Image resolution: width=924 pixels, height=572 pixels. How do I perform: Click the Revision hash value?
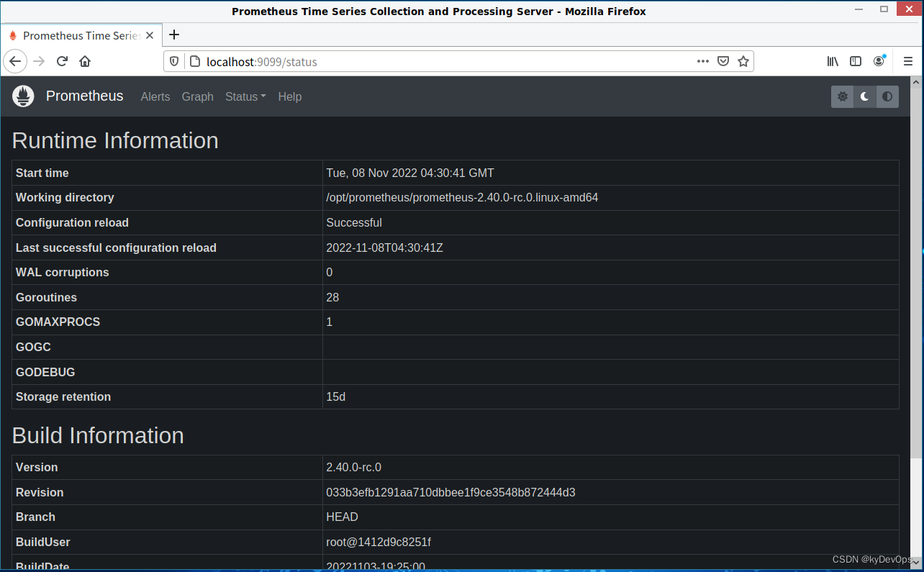(450, 492)
